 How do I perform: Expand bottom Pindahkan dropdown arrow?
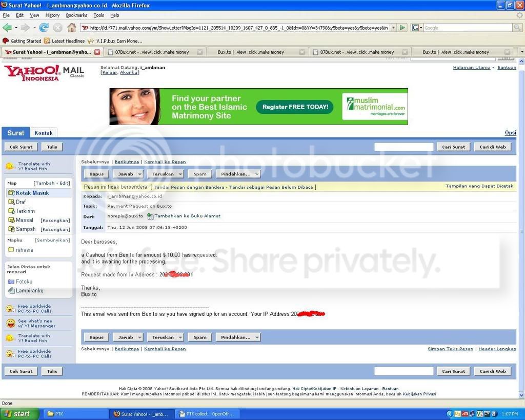pos(257,337)
